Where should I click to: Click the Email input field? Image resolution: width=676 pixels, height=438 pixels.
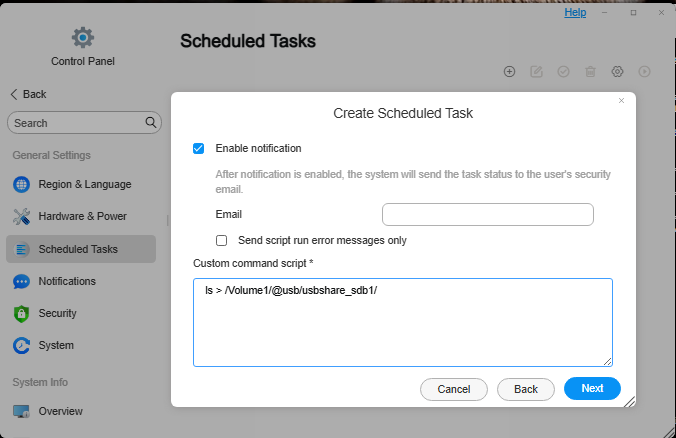(488, 214)
